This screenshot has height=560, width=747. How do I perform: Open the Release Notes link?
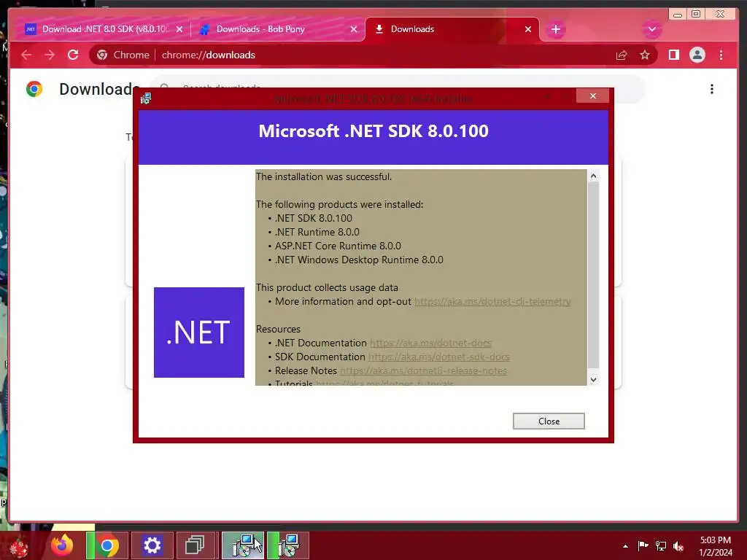(x=423, y=370)
